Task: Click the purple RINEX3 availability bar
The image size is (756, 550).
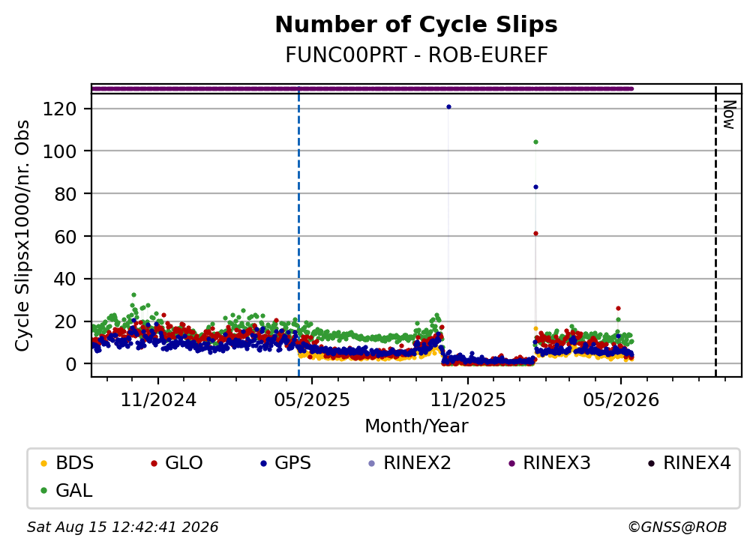Action: pos(362,88)
